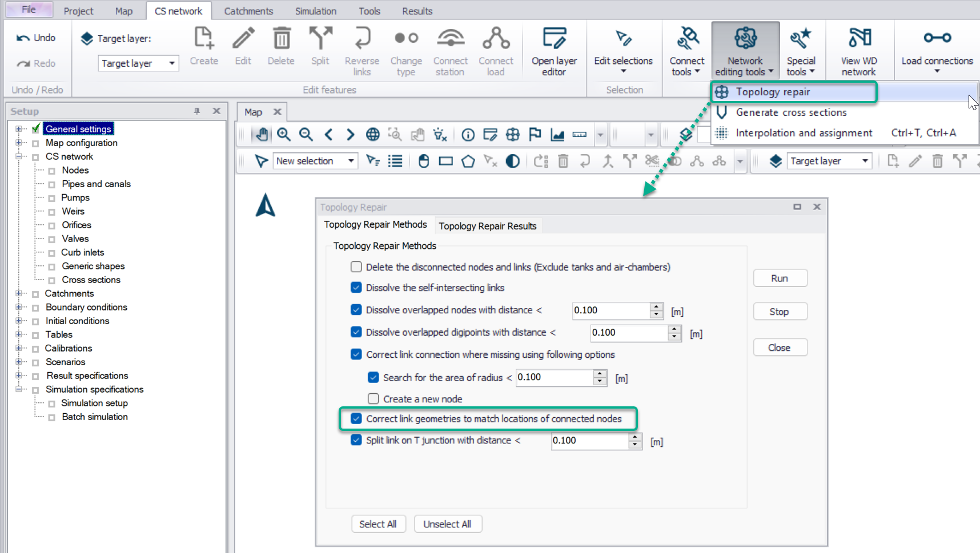Click the Zoom in magnifier icon
Image resolution: width=980 pixels, height=553 pixels.
pos(284,135)
